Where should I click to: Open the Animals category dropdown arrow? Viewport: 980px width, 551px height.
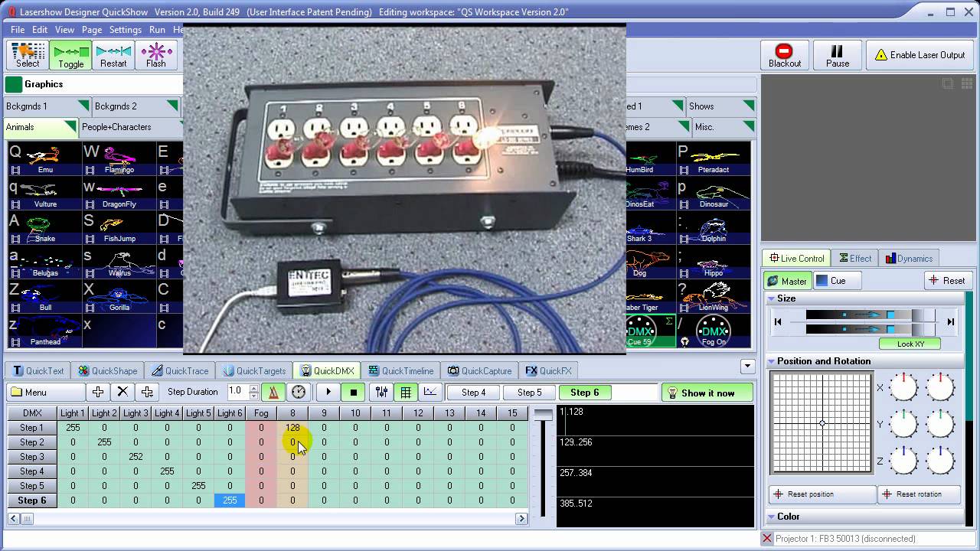pos(70,127)
